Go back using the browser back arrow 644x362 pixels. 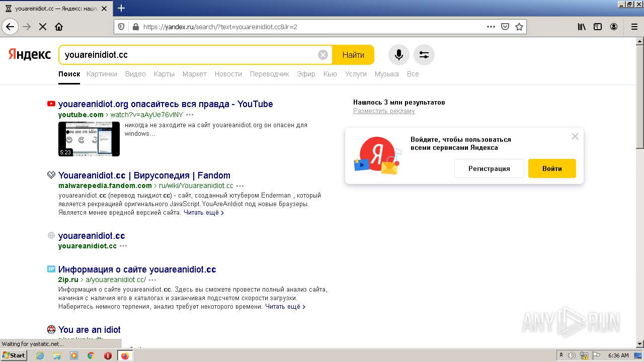click(x=10, y=27)
